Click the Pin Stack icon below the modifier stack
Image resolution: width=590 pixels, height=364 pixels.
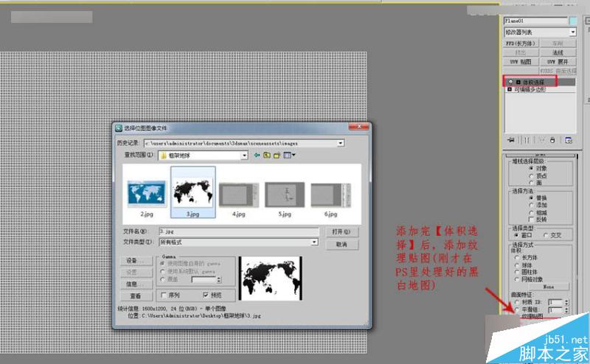510,140
